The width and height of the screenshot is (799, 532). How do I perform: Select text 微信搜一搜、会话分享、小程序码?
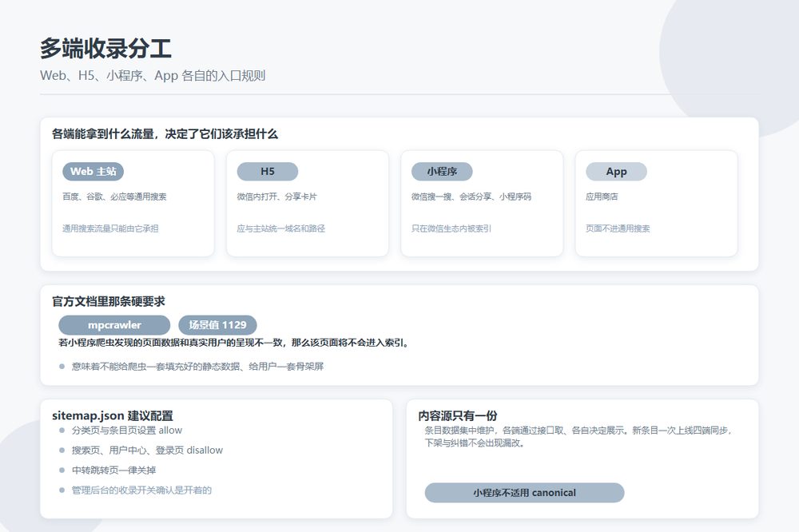tap(471, 197)
